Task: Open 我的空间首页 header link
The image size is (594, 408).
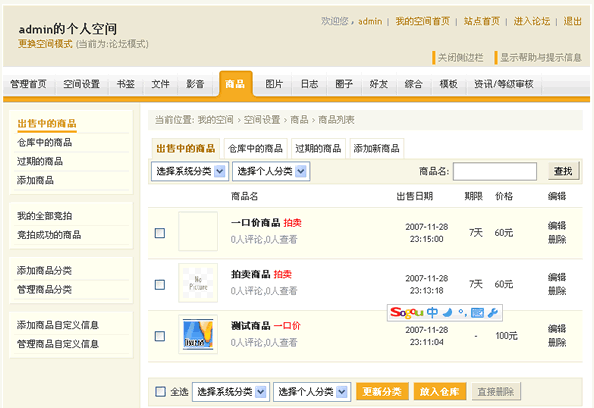Action: (x=423, y=21)
